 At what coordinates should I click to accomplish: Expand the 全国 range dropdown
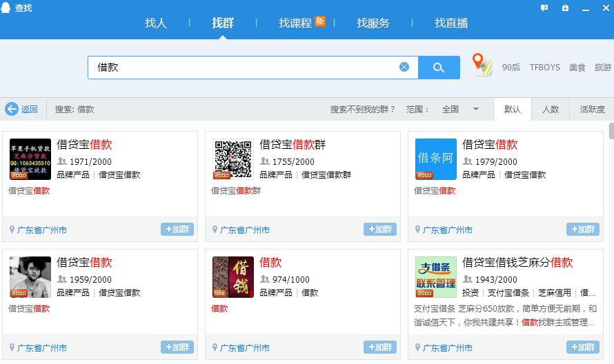476,109
